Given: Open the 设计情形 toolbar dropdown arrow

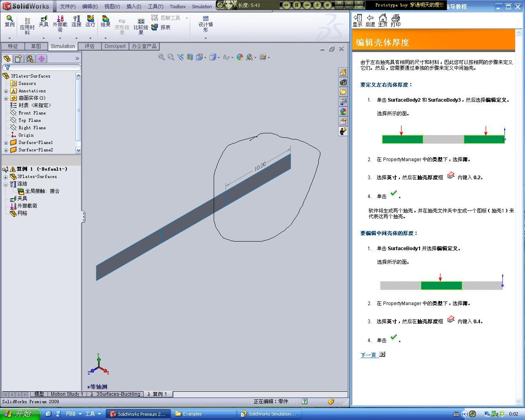Looking at the screenshot, I should pos(205,38).
